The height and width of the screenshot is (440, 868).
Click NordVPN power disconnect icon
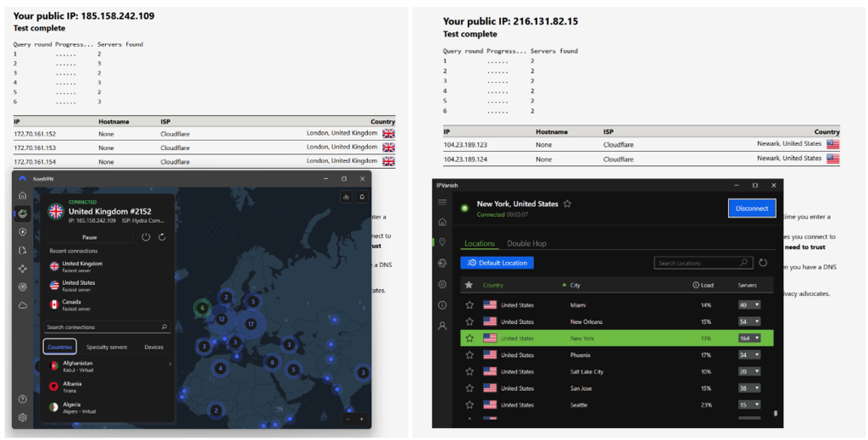coord(146,237)
